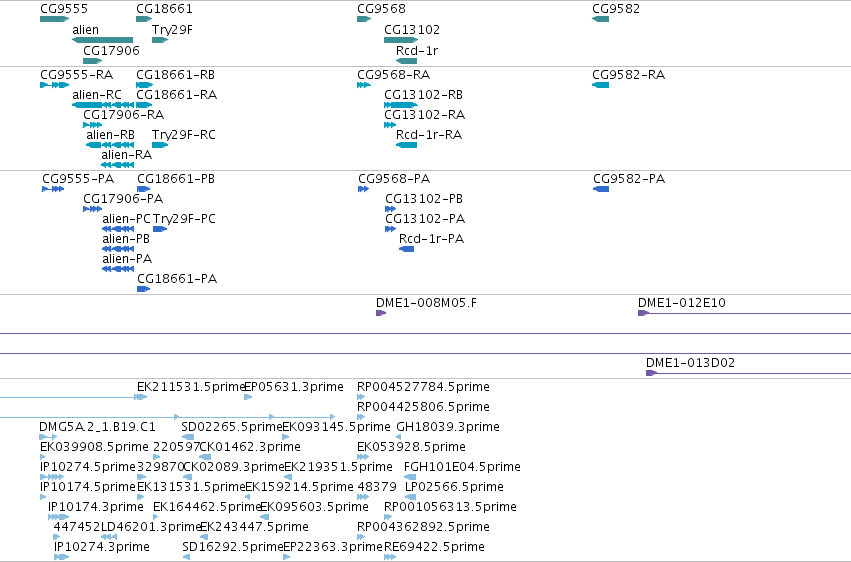Image resolution: width=851 pixels, height=562 pixels.
Task: Select the GH18039.3prime EST feature
Action: [398, 437]
